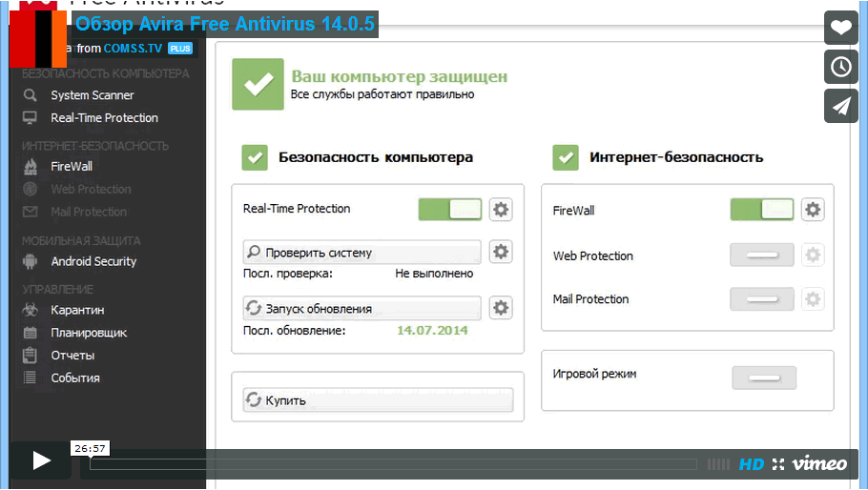Add video to Watch Later
The width and height of the screenshot is (868, 490).
click(x=841, y=67)
